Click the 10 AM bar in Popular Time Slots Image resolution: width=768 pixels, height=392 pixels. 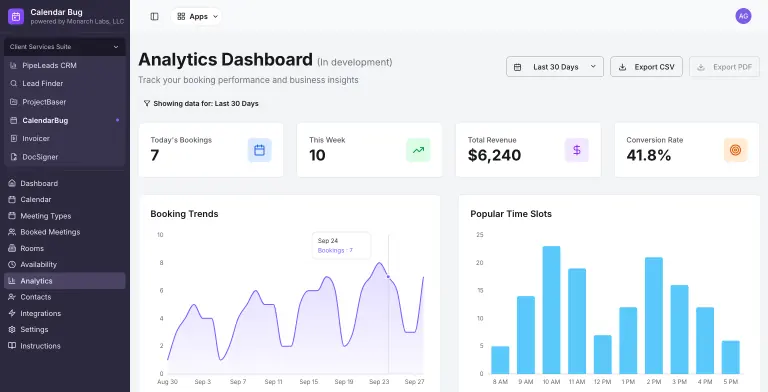pos(551,310)
